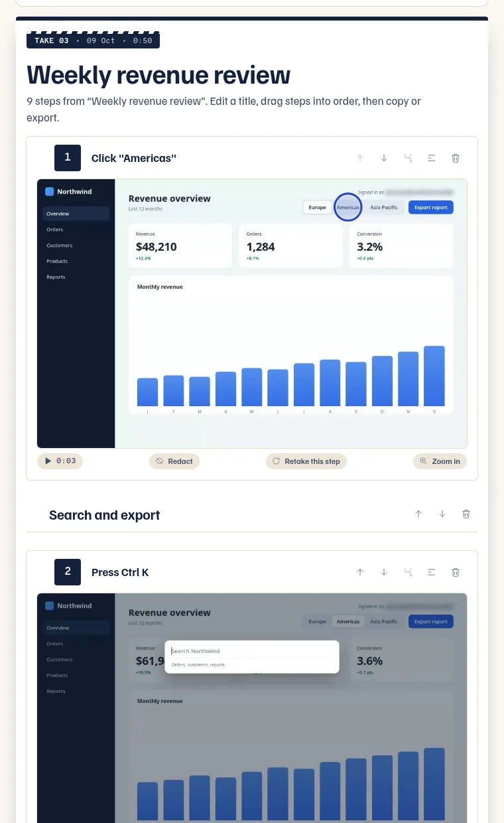
Task: Play the 0:03 clip for step 1
Action: click(60, 461)
